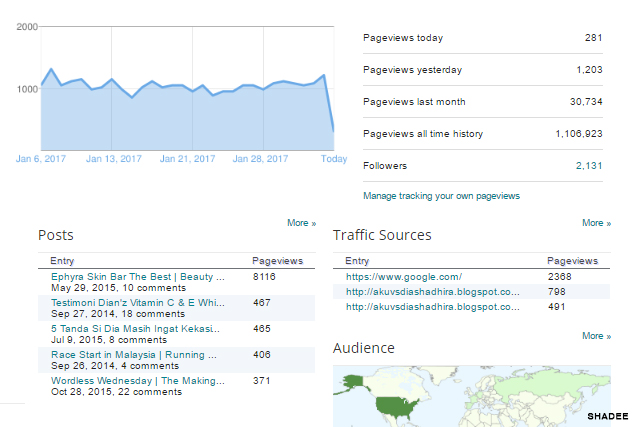
Task: Select 2368 pageviews for google.com
Action: tap(560, 277)
